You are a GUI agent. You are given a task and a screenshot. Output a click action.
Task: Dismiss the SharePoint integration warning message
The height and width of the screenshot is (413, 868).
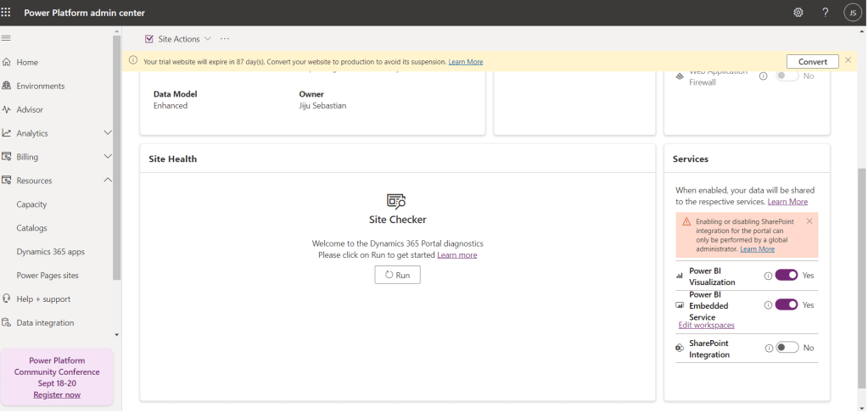tap(809, 221)
